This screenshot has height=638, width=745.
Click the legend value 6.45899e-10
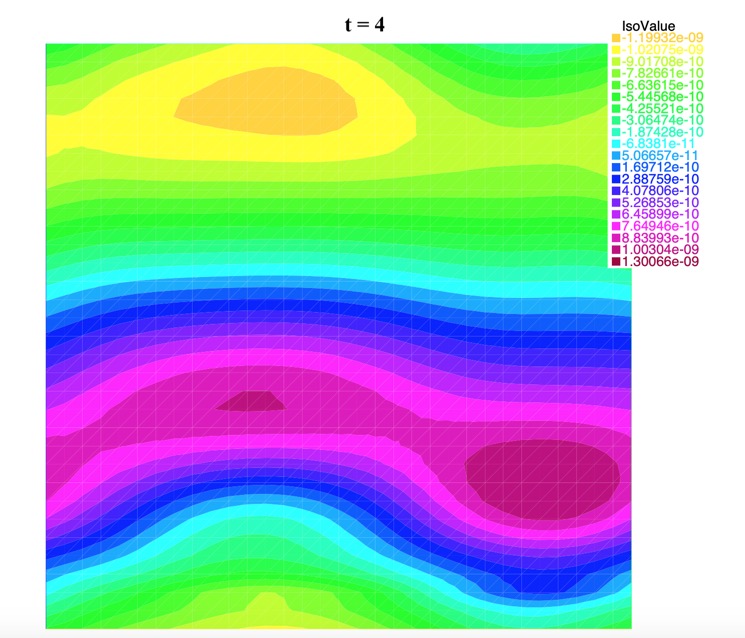[660, 214]
